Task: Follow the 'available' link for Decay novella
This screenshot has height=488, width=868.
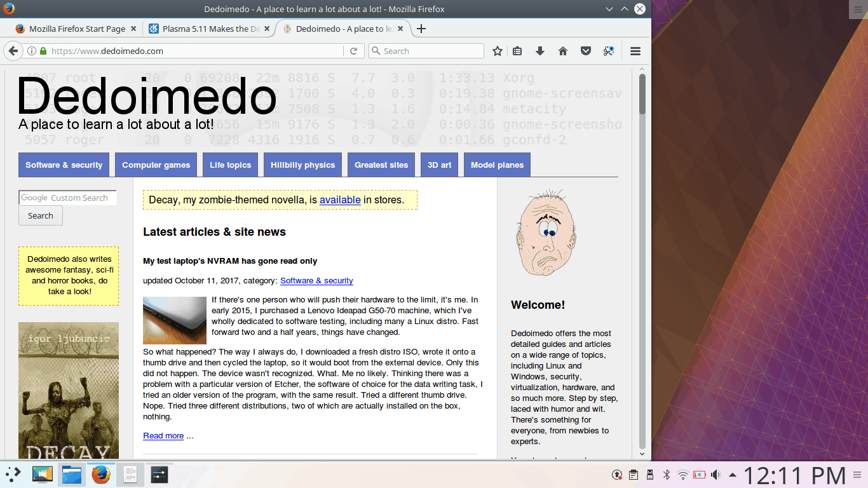Action: click(340, 200)
